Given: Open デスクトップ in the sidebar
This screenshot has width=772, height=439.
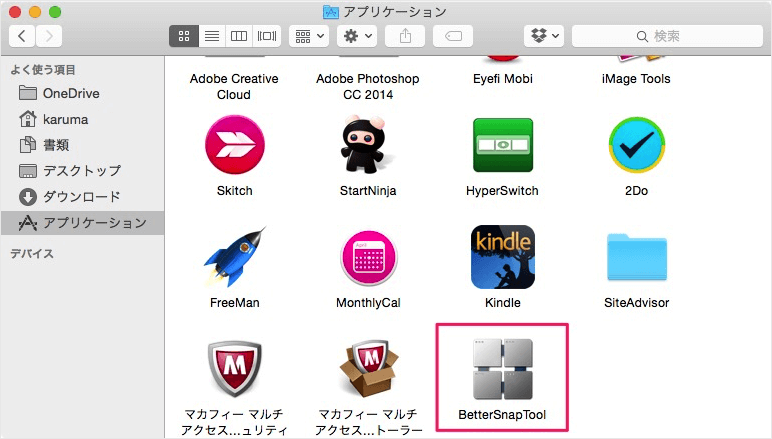Looking at the screenshot, I should [83, 171].
